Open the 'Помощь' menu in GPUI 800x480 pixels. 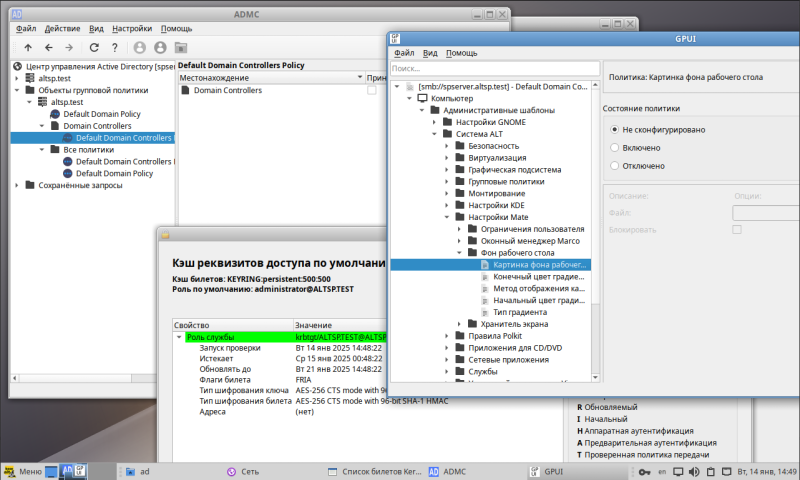[x=461, y=53]
